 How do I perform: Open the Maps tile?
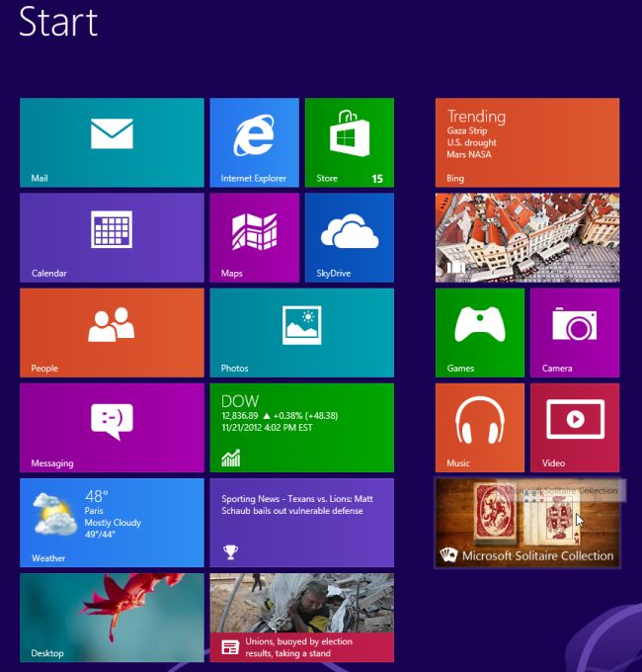click(255, 237)
